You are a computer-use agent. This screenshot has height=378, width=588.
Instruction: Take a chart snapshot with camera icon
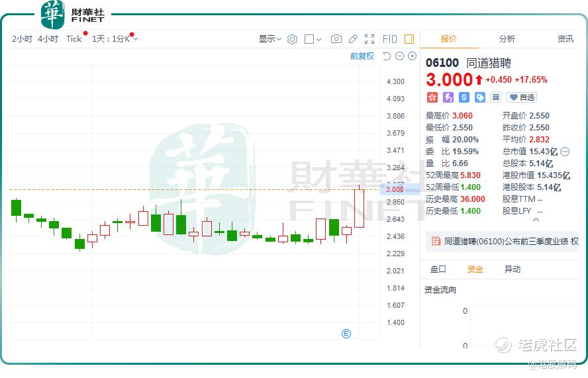[x=336, y=39]
